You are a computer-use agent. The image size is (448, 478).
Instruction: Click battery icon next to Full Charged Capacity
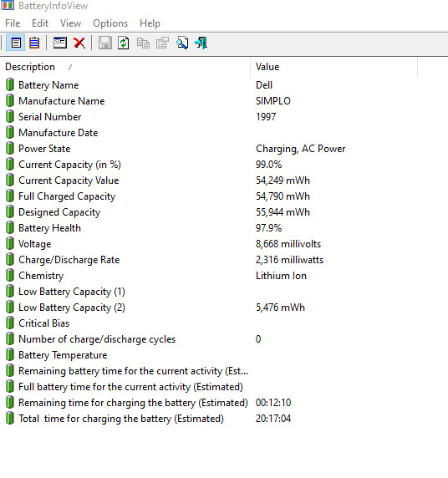(x=10, y=196)
